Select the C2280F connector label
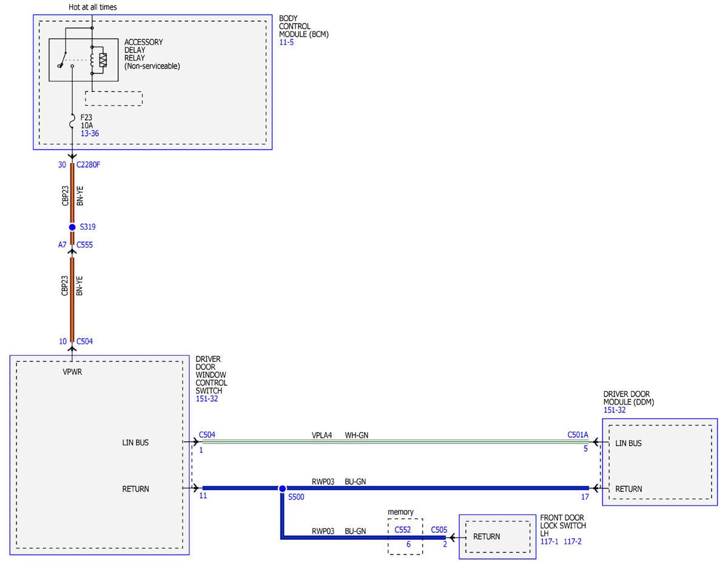The image size is (728, 562). coord(88,164)
